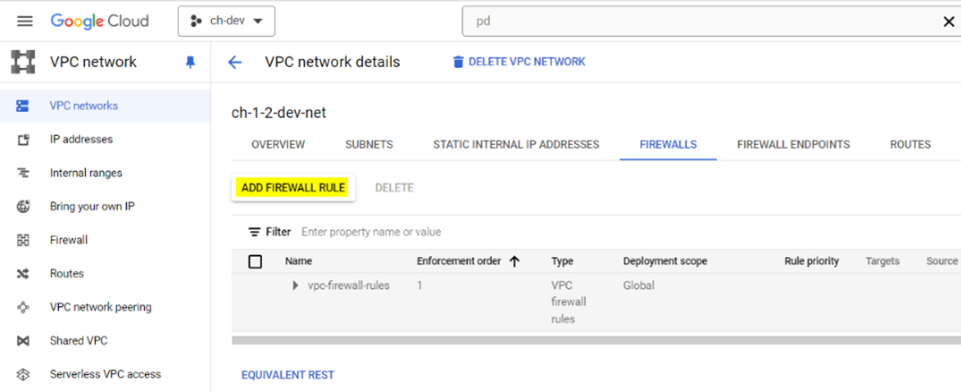Viewport: 961px width, 392px height.
Task: Go back using the arrow icon
Action: pos(235,62)
